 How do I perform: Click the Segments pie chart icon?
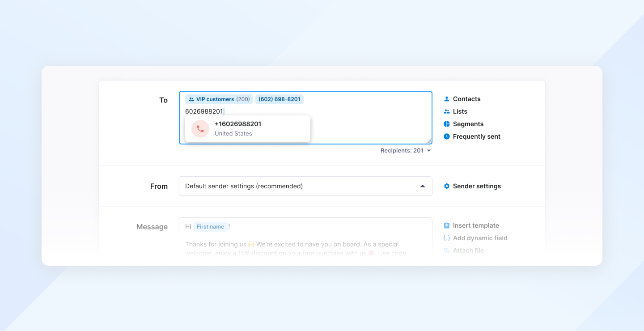[x=446, y=124]
